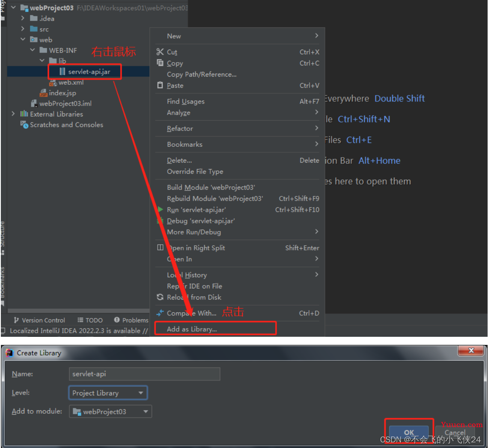Click the Localized IntelliJ IDEA status message
488x448 pixels.
pyautogui.click(x=79, y=330)
